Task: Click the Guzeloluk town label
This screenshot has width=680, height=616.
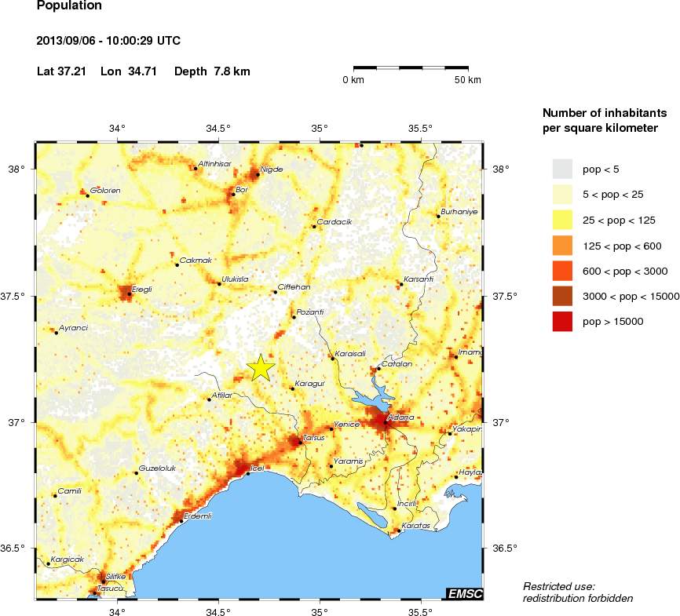Action: (x=157, y=468)
